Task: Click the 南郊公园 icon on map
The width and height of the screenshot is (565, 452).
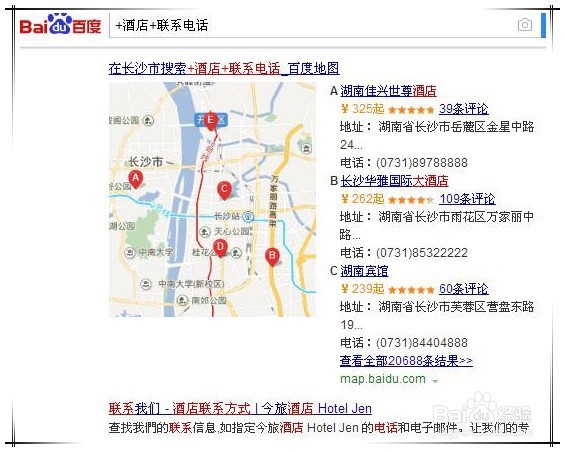Action: 182,300
